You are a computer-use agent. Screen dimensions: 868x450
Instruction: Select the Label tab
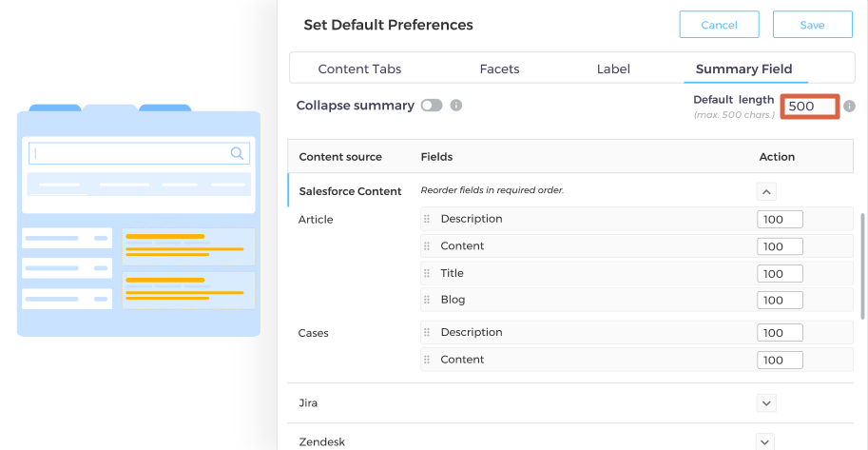tap(613, 69)
